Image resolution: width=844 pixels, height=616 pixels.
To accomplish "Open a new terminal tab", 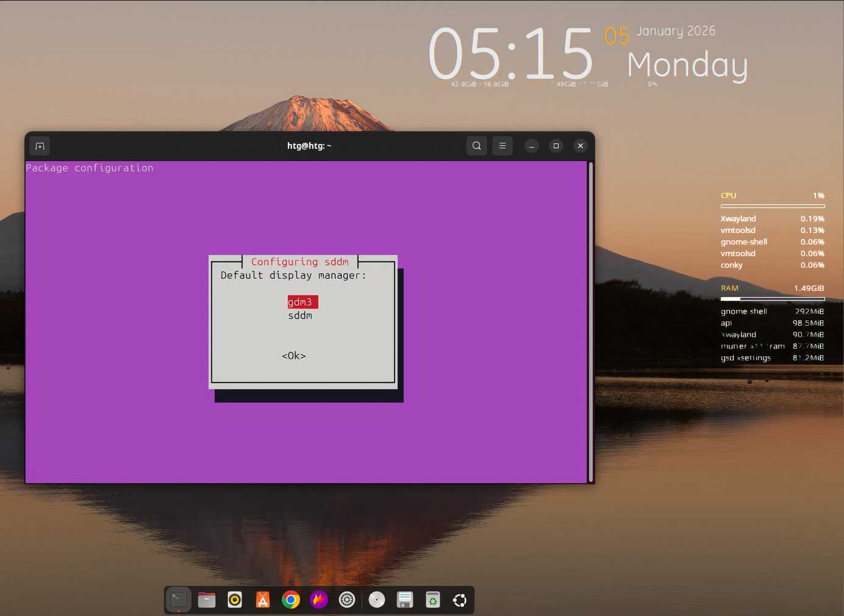I will (x=40, y=146).
